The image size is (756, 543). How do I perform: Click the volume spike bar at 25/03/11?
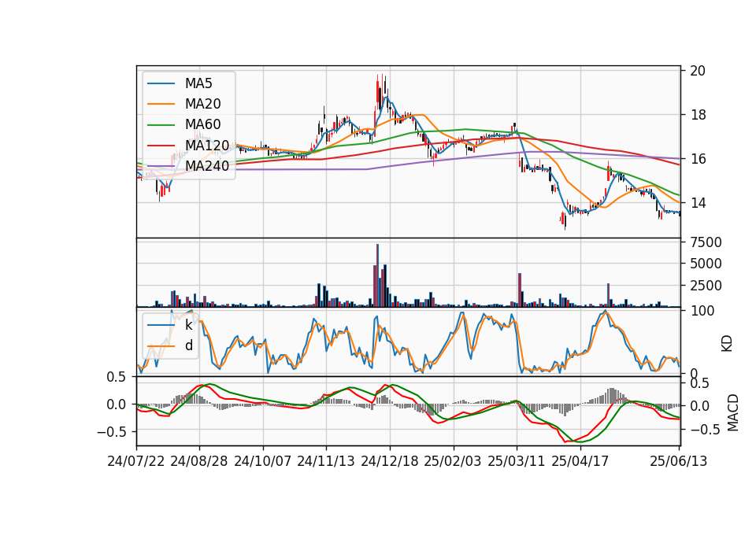pos(520,290)
